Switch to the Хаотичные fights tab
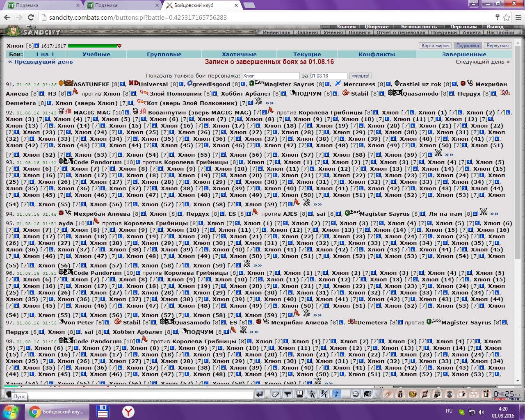Screen dimensions: 525x420 coord(239,54)
